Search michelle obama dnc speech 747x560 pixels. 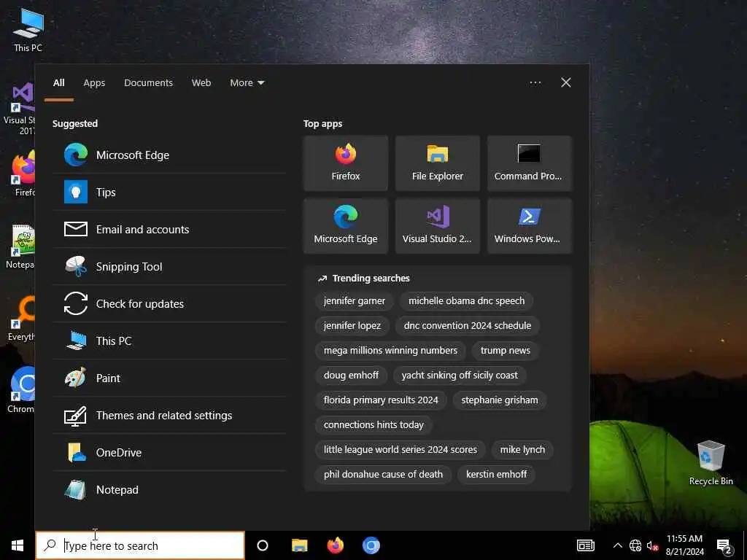pyautogui.click(x=466, y=301)
